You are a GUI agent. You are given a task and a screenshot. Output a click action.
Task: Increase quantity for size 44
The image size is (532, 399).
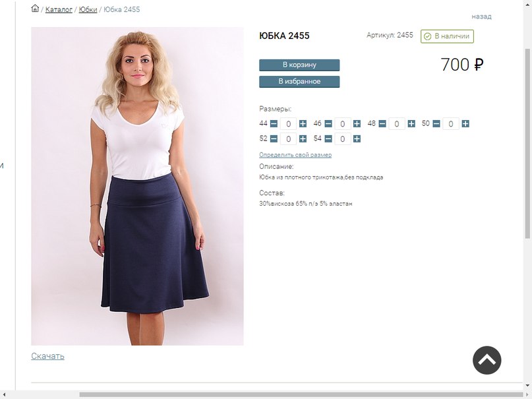click(x=303, y=124)
